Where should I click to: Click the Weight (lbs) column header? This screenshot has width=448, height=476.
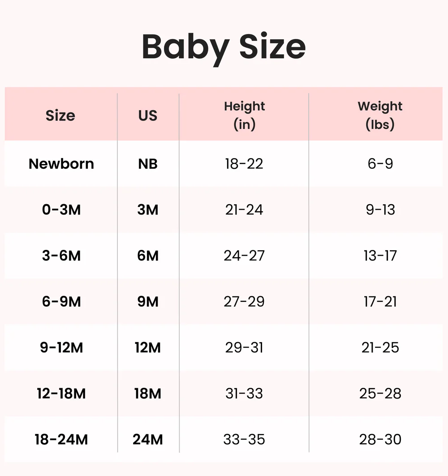[x=380, y=115]
